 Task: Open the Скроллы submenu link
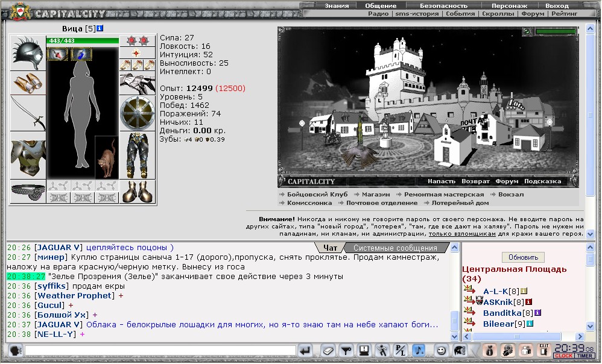click(498, 13)
